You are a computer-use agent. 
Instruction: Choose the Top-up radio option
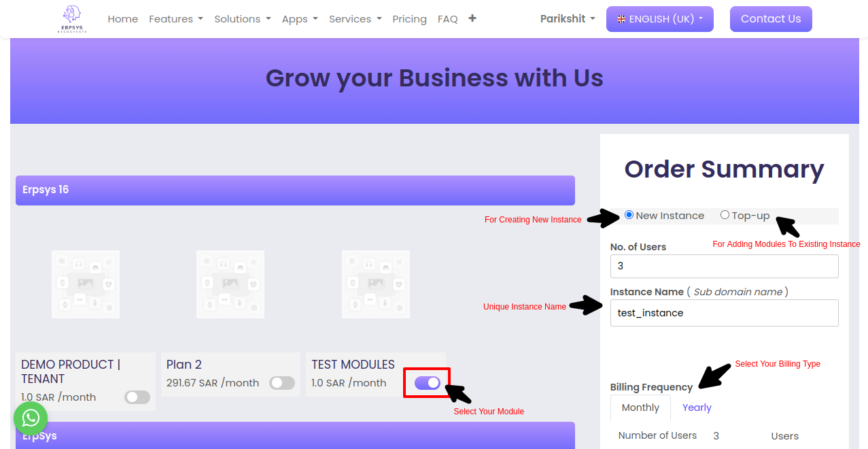[725, 215]
